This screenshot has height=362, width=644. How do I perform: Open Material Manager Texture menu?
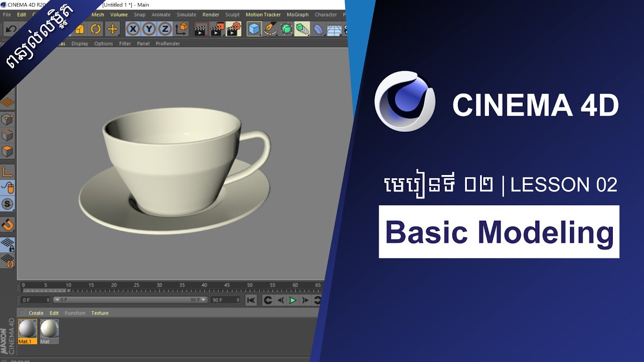(x=100, y=313)
